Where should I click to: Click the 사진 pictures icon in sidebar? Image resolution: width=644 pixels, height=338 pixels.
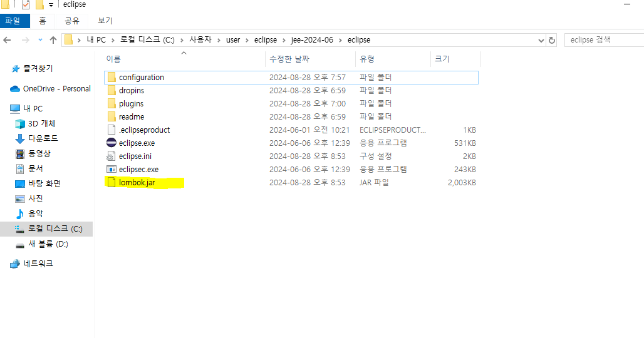pos(19,199)
